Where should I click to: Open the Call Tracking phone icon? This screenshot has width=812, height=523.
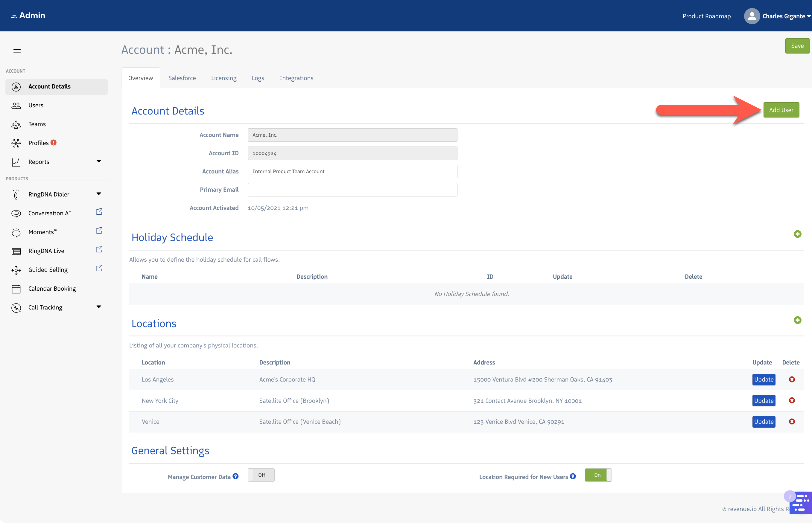[x=16, y=308]
